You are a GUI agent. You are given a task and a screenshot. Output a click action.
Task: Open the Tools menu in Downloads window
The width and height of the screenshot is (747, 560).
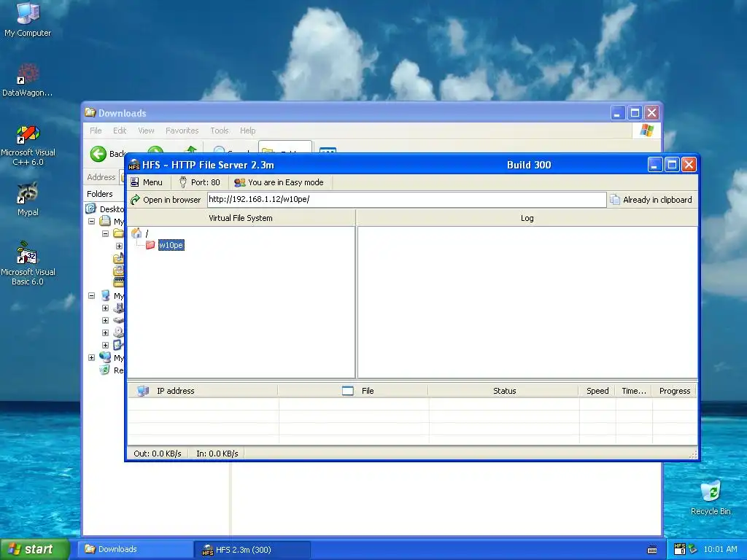tap(220, 131)
